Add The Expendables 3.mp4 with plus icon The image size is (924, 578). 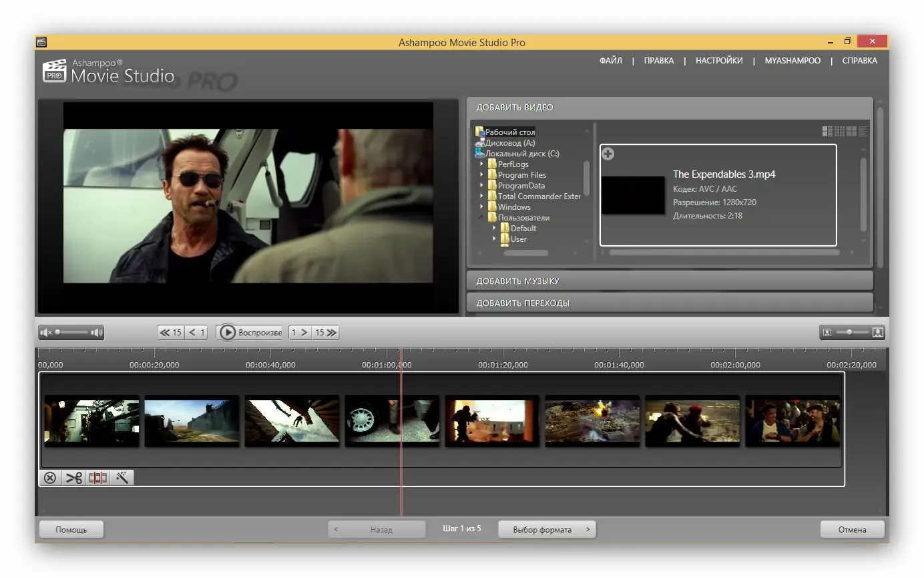tap(608, 154)
